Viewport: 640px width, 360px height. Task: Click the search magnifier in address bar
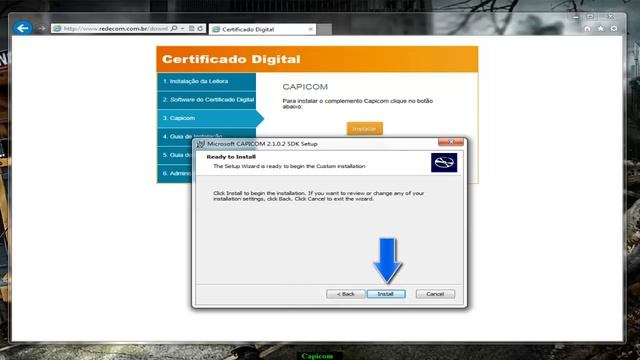(174, 29)
